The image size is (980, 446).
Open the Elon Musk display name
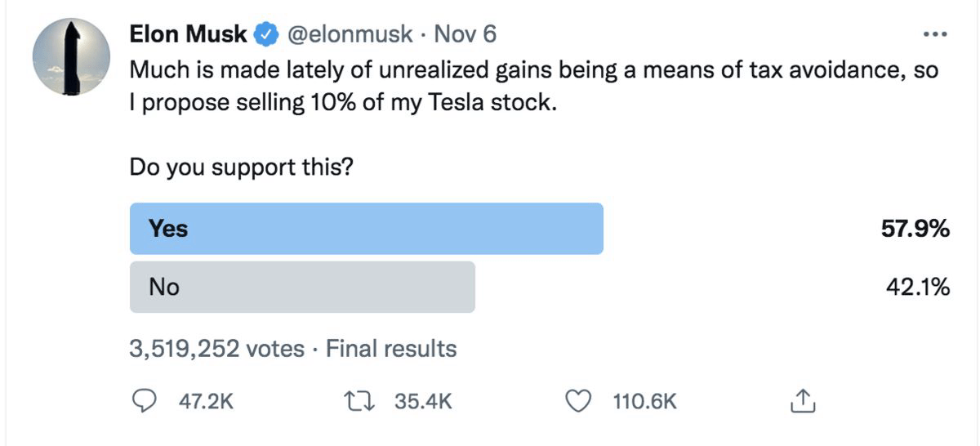coord(189,34)
